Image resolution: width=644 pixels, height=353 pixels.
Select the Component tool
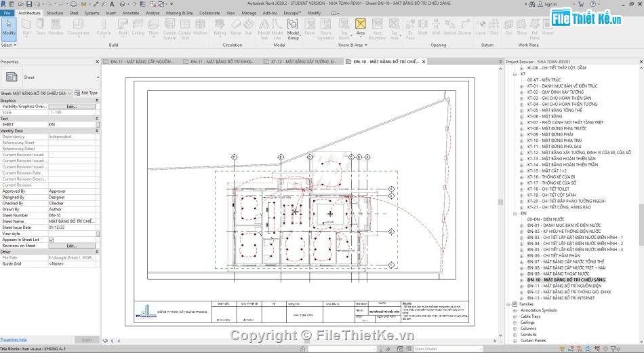click(x=78, y=27)
